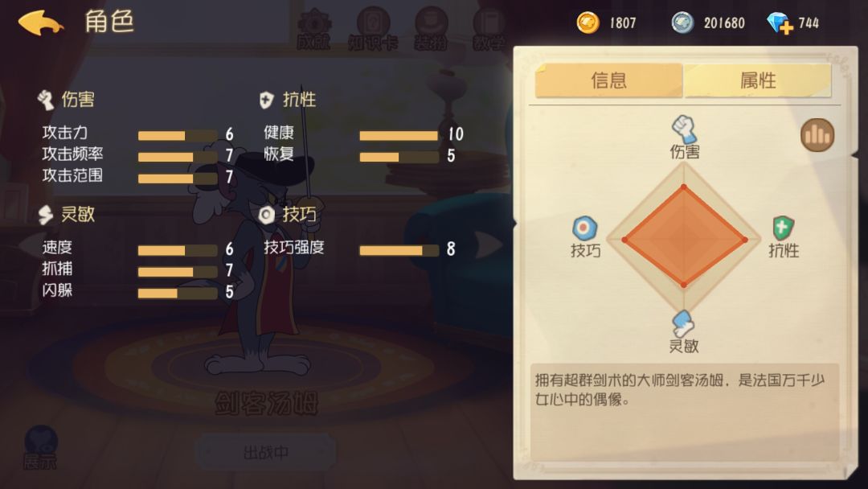Open the 装扮 costume button
Screen dimensions: 868x489
(432, 29)
